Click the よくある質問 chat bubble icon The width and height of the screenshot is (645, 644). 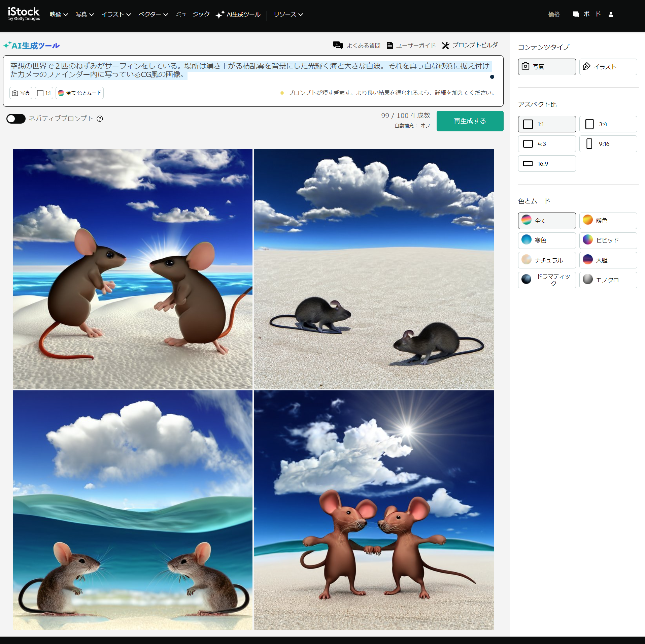point(338,45)
